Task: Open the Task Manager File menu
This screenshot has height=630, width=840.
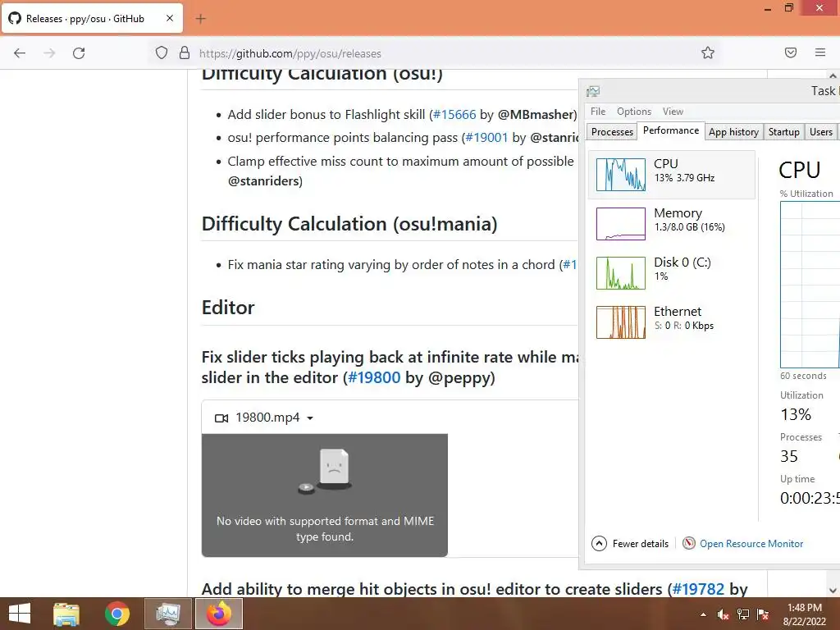Action: pyautogui.click(x=598, y=112)
